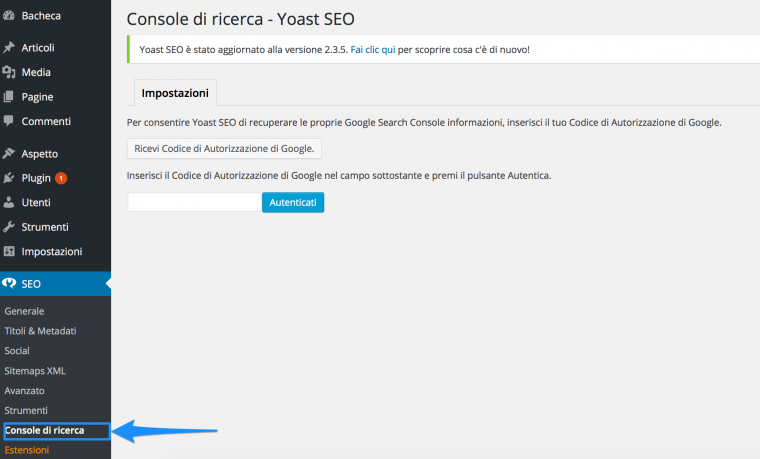The width and height of the screenshot is (760, 459).
Task: Open the Articoli menu
Action: 38,47
